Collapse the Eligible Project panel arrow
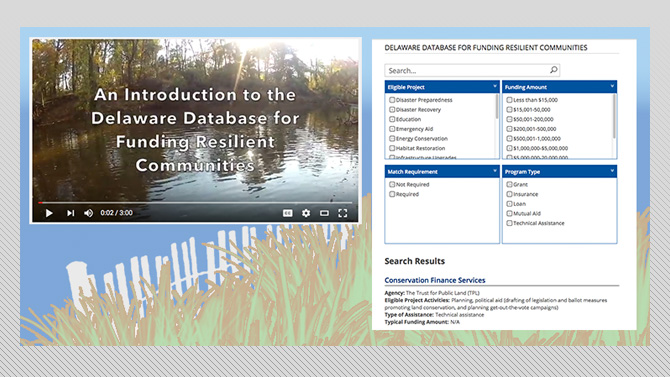 [x=495, y=86]
